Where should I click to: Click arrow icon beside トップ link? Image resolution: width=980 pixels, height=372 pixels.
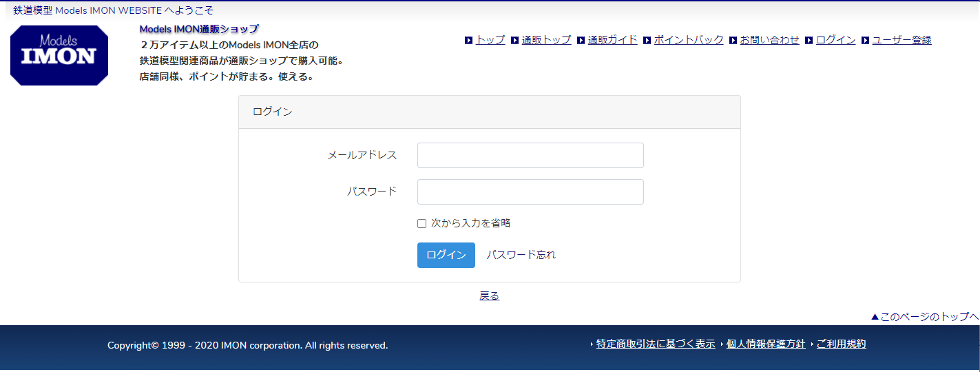(469, 41)
